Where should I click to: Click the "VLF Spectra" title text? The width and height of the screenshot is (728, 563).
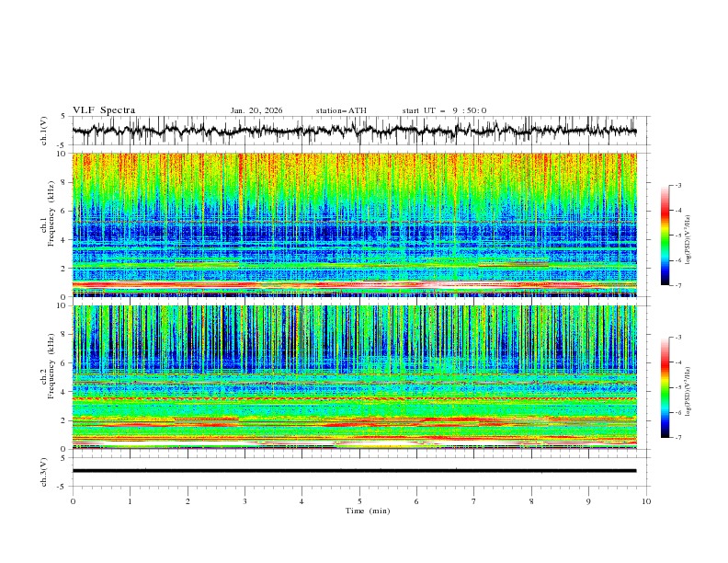pyautogui.click(x=104, y=110)
